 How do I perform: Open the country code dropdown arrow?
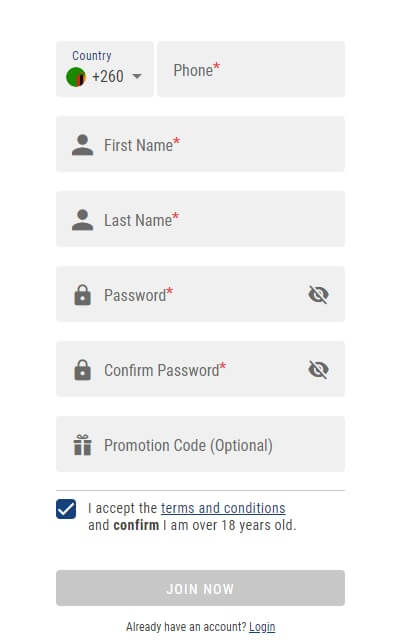(x=137, y=76)
